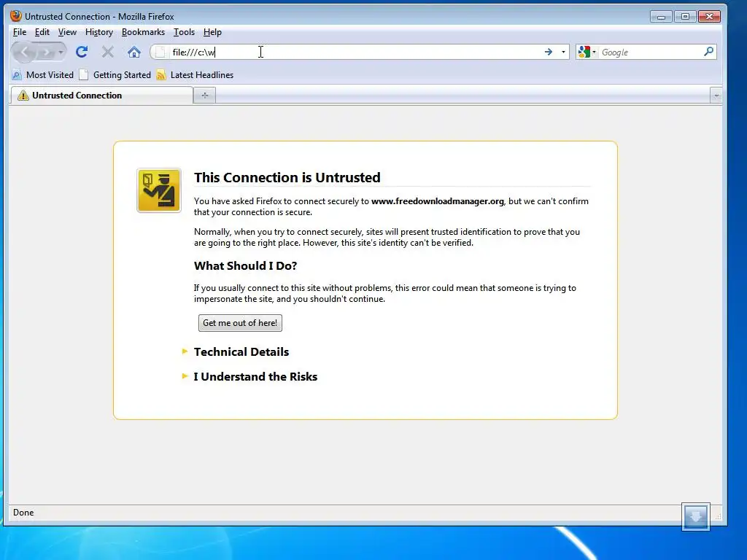747x560 pixels.
Task: Maximize the Firefox window
Action: pos(685,17)
